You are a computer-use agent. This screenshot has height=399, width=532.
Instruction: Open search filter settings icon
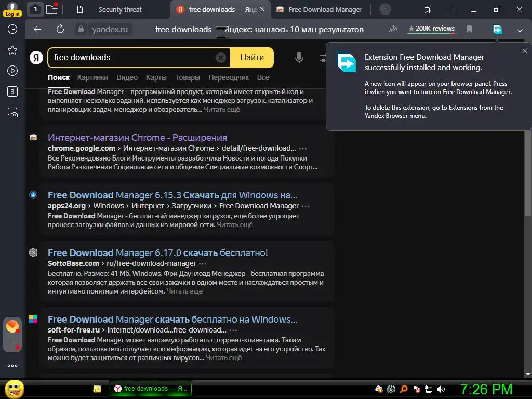[323, 58]
